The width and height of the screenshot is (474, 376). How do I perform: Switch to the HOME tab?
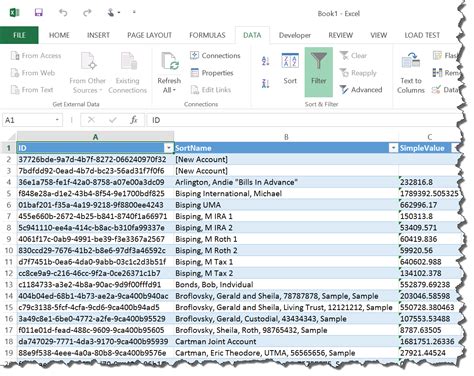pyautogui.click(x=59, y=35)
